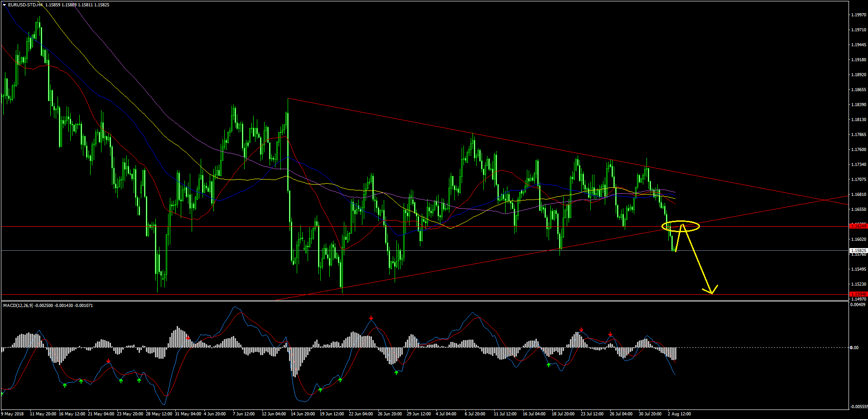Screen dimensions: 868x419
Task: Click the 14 Jun 20:00 time label
Action: pos(303,414)
